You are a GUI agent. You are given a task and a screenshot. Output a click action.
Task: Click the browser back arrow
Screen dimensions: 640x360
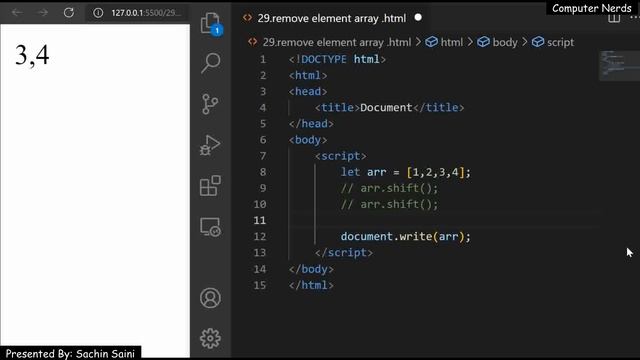(17, 13)
